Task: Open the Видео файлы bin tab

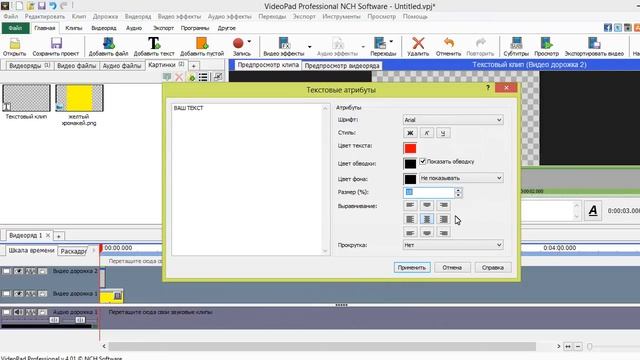Action: [x=76, y=66]
